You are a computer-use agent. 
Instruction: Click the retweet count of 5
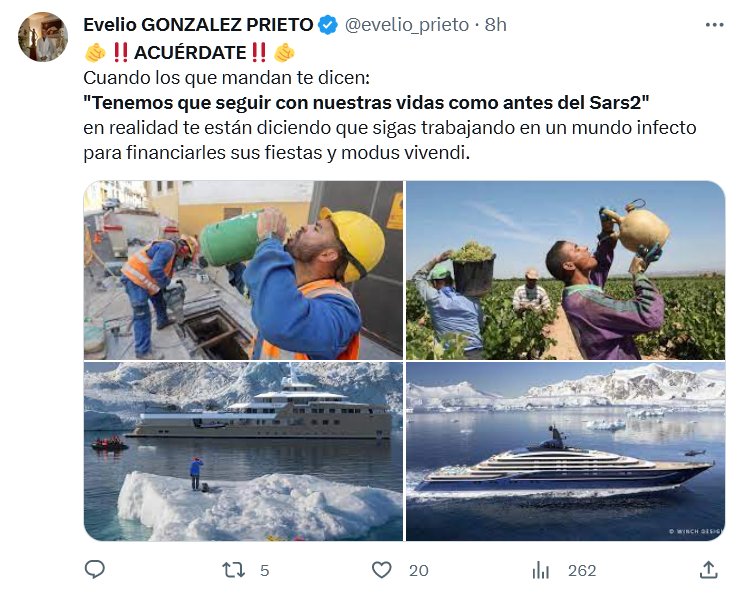[x=265, y=571]
